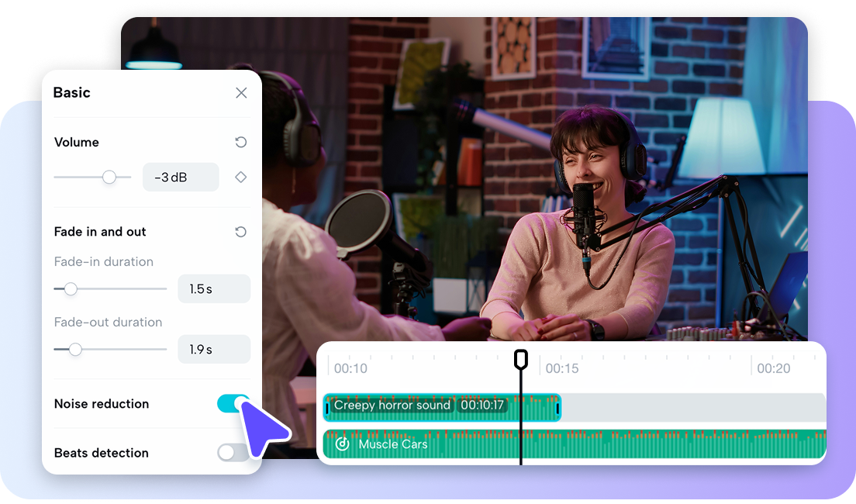Click the -3 dB volume field
The width and height of the screenshot is (856, 504).
[181, 177]
